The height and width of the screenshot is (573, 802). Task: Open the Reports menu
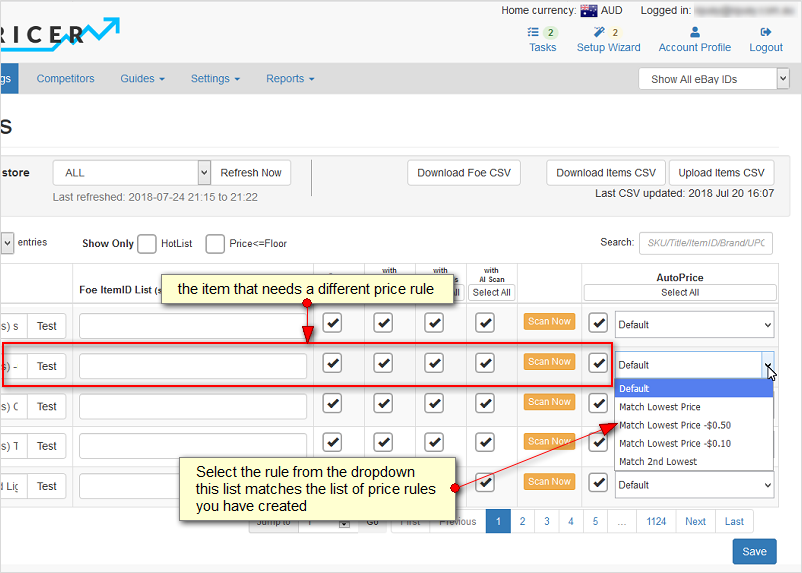point(290,79)
